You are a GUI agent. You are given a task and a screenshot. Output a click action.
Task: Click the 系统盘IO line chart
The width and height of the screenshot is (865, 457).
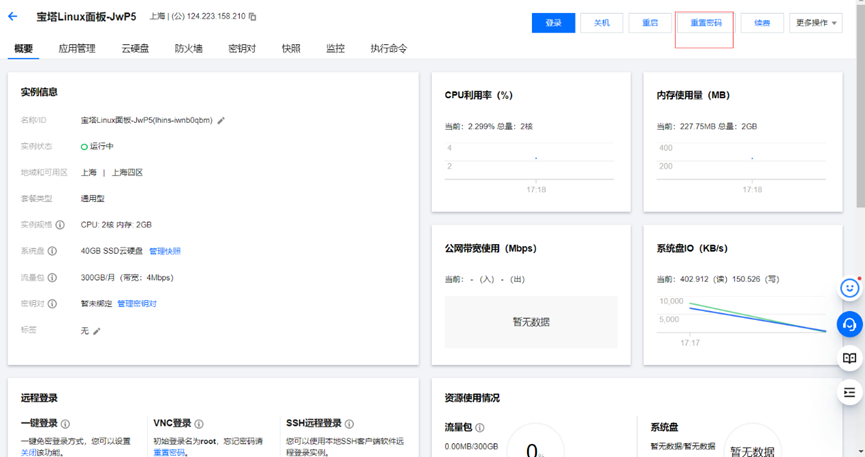click(x=741, y=323)
